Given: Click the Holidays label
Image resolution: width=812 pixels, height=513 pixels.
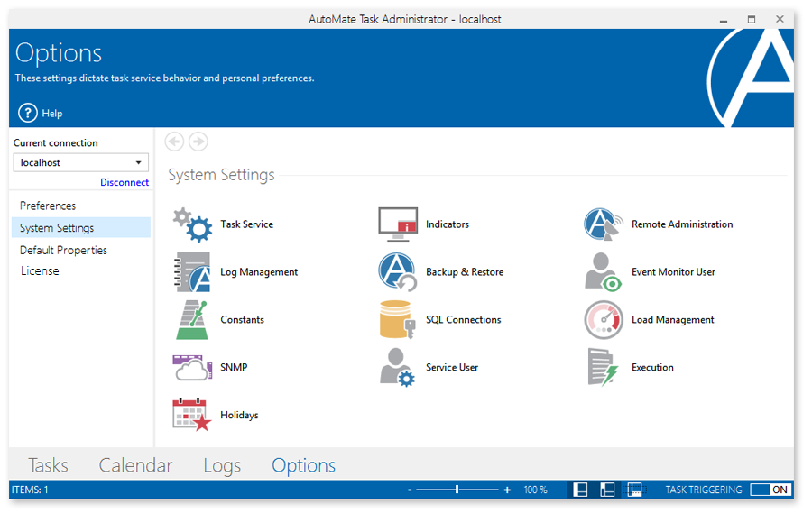Looking at the screenshot, I should pyautogui.click(x=239, y=415).
